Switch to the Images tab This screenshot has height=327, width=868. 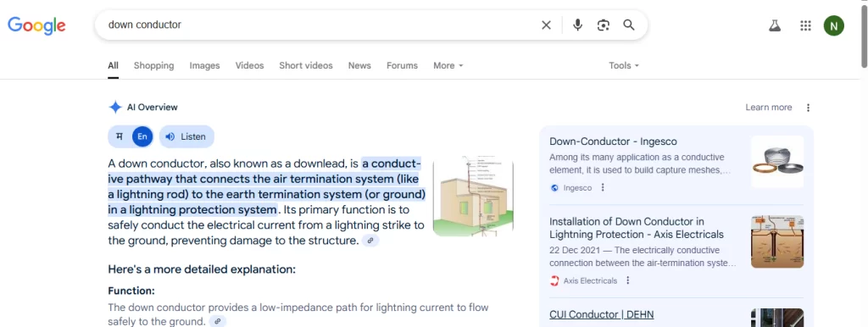[205, 65]
